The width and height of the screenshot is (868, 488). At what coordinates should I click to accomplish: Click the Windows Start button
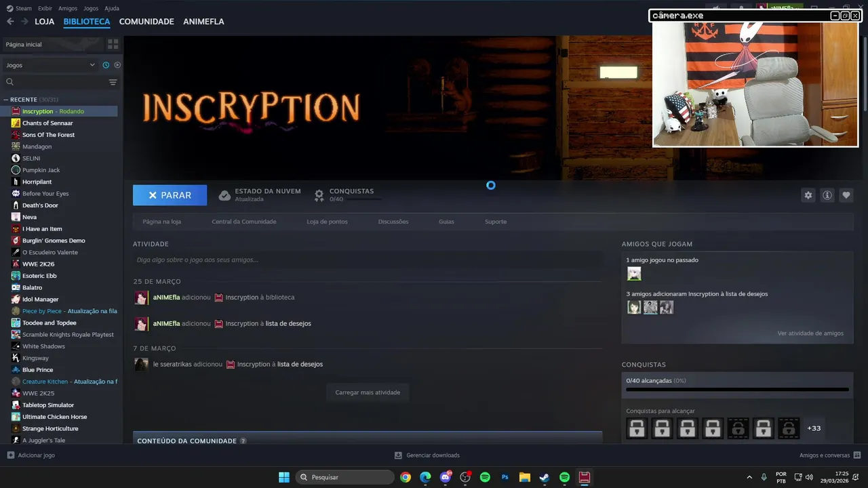coord(284,477)
